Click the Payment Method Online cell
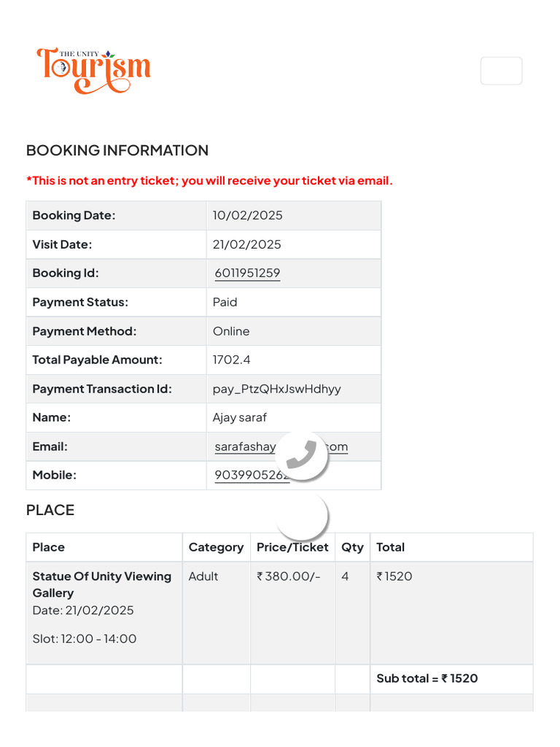The image size is (560, 747). (294, 331)
